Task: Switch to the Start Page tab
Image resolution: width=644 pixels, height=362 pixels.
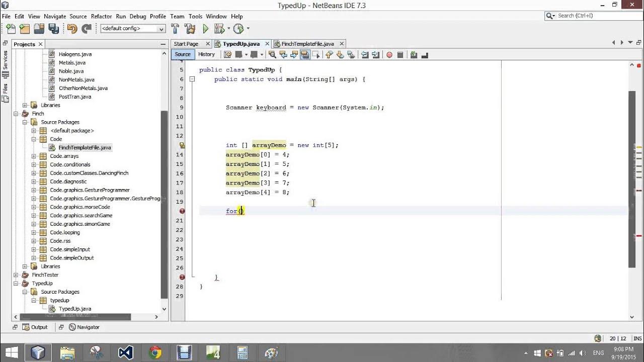Action: (x=186, y=44)
